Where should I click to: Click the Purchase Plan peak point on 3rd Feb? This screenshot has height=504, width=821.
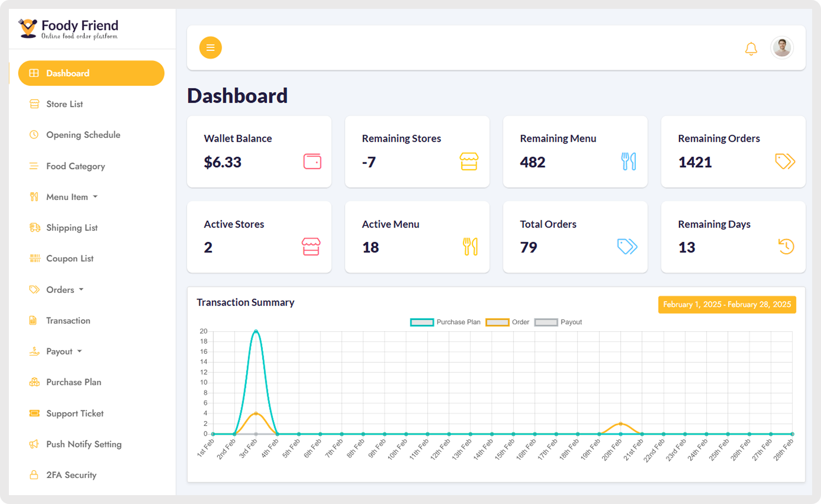(x=256, y=331)
